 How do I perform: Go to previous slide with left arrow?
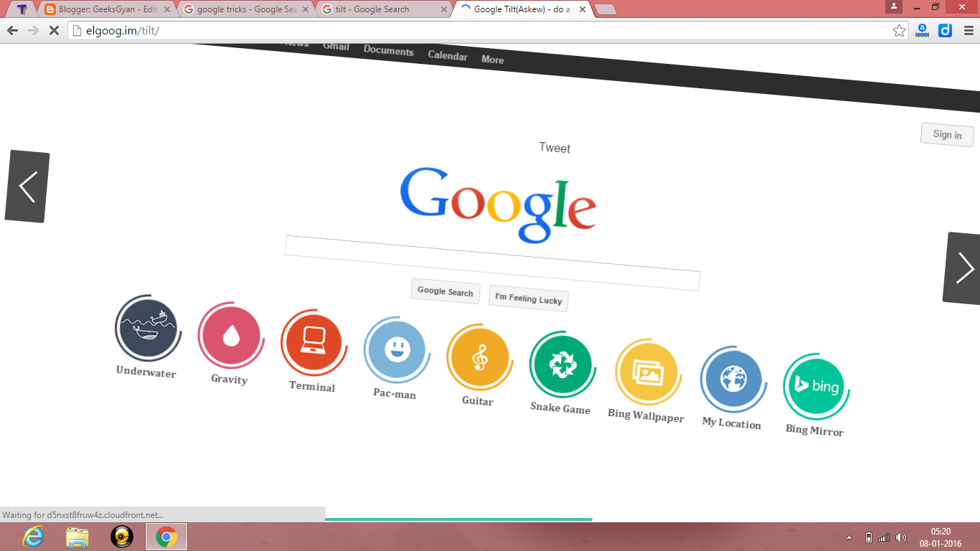[x=27, y=187]
